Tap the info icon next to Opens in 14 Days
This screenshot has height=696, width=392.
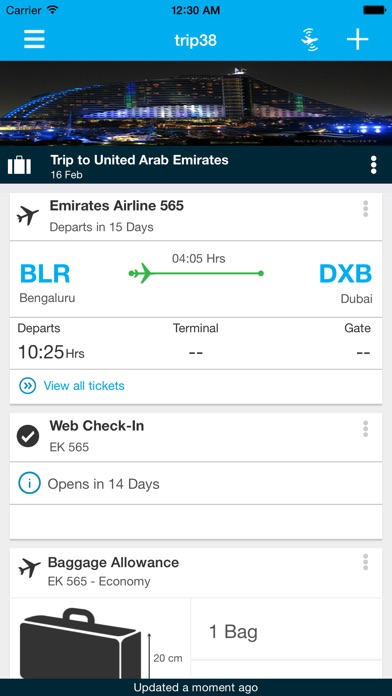29,483
